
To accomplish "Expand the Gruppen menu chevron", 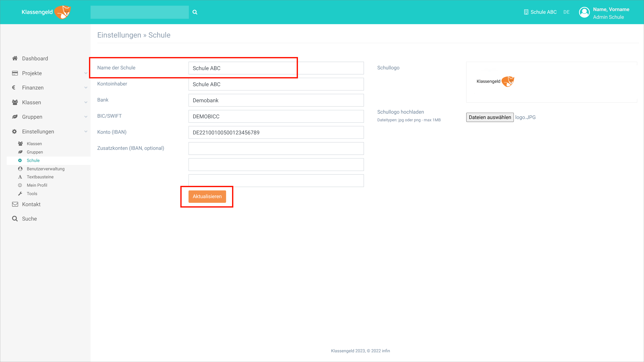I will [x=86, y=117].
